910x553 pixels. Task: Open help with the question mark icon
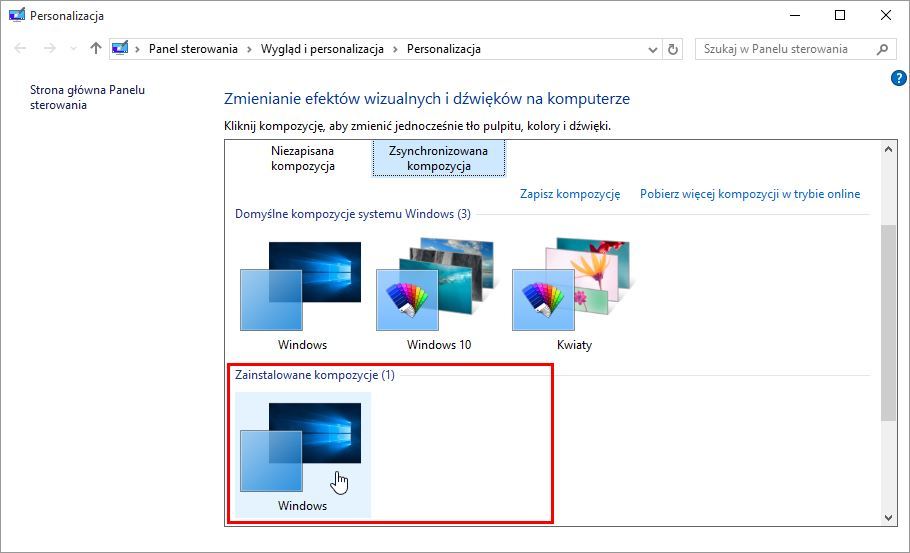click(x=898, y=78)
